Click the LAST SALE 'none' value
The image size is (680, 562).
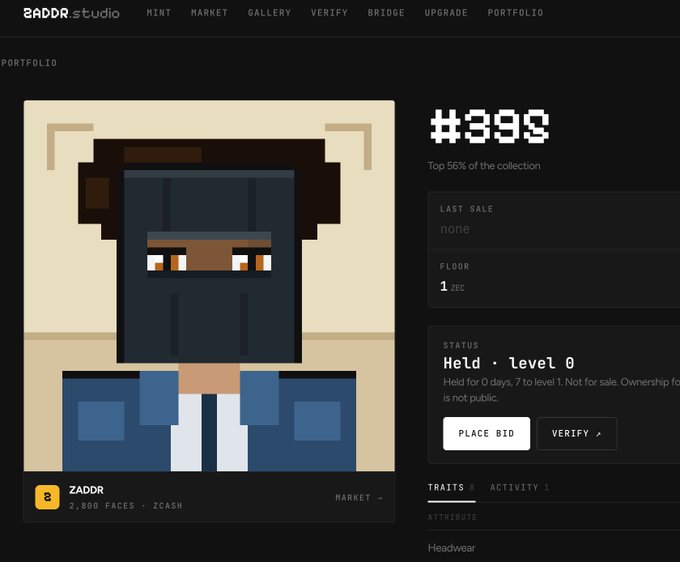pyautogui.click(x=454, y=229)
